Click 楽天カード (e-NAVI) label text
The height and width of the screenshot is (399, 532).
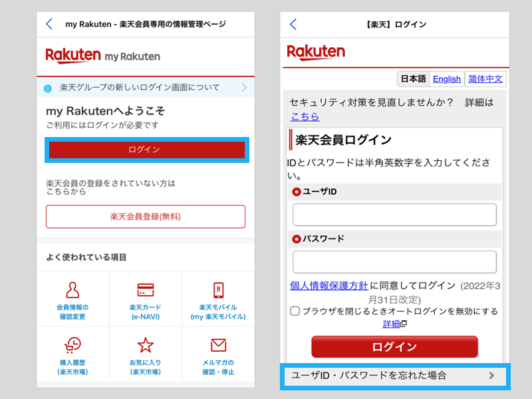(146, 312)
